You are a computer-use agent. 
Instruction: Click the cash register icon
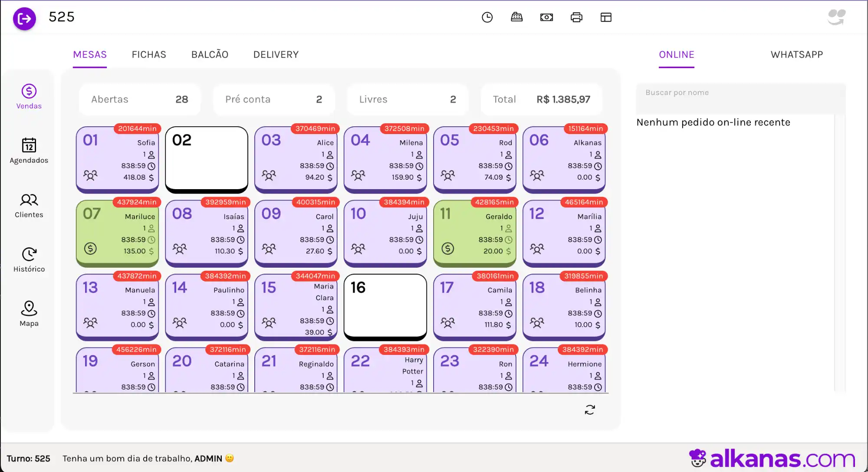tap(516, 17)
